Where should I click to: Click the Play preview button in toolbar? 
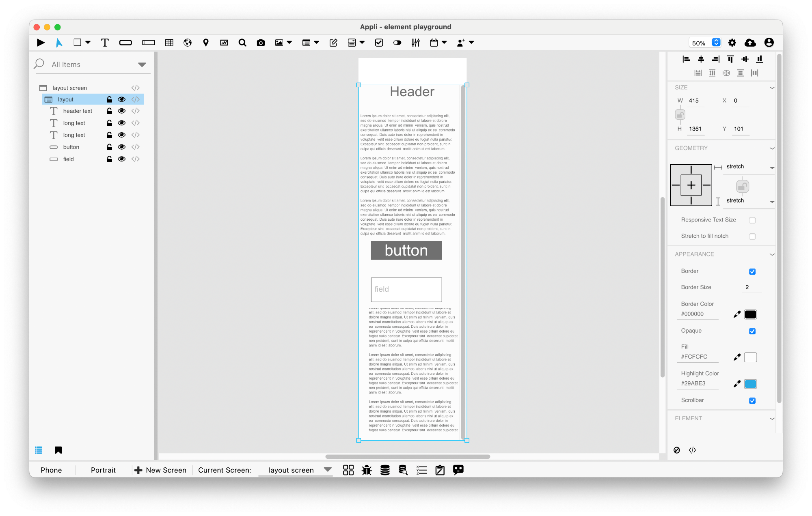(41, 43)
